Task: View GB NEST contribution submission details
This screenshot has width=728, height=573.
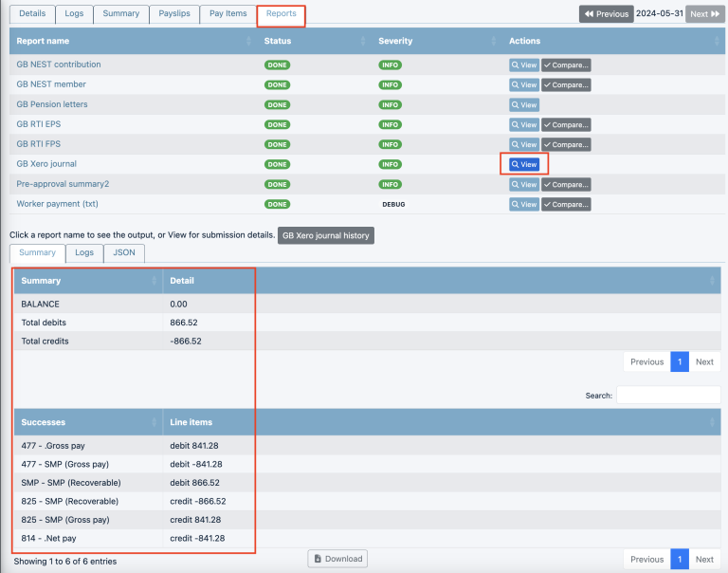Action: coord(524,65)
